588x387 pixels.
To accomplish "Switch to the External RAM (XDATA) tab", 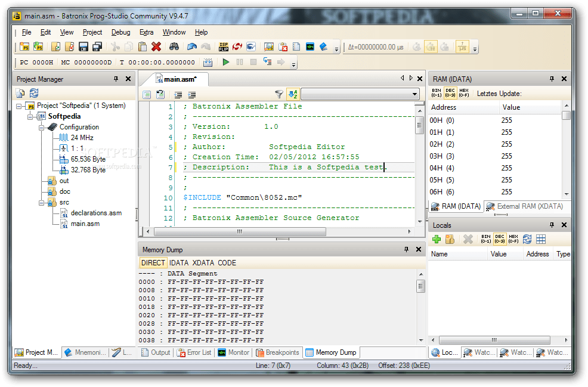I will click(525, 206).
